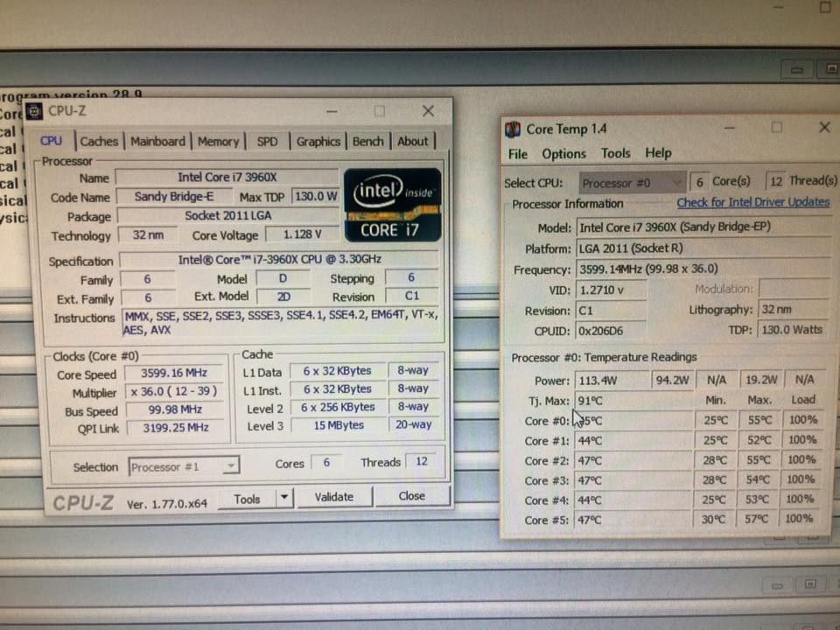
Task: Open the Options menu in Core Temp
Action: click(x=563, y=154)
